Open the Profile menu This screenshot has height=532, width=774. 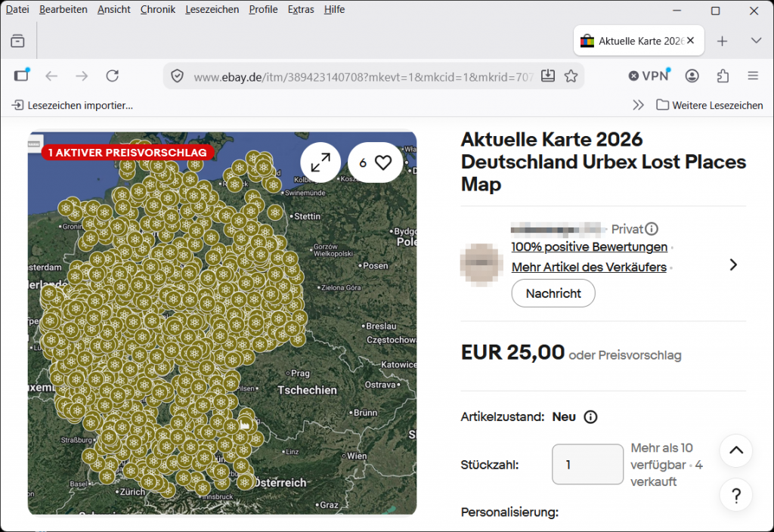click(263, 9)
